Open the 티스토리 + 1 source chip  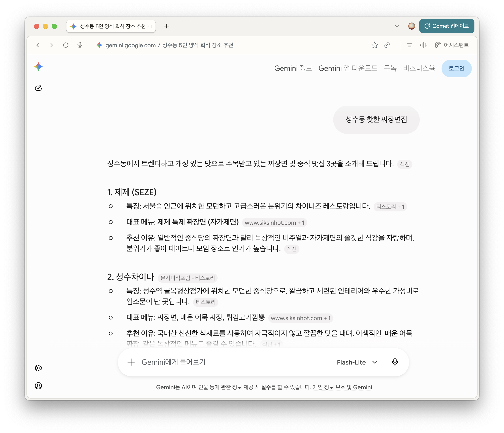(x=390, y=207)
